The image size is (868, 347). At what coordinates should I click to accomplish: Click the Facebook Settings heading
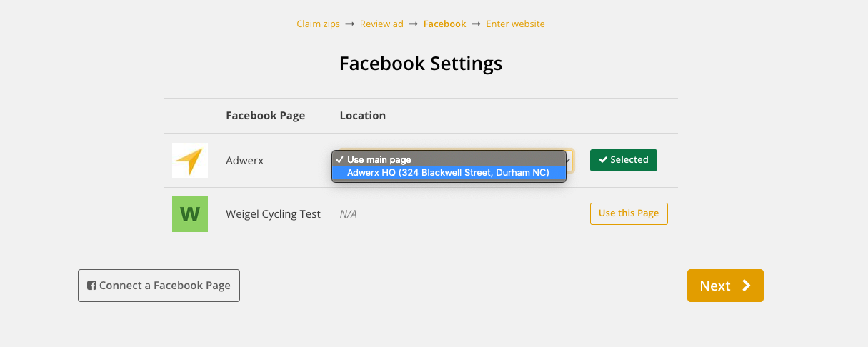pos(421,64)
